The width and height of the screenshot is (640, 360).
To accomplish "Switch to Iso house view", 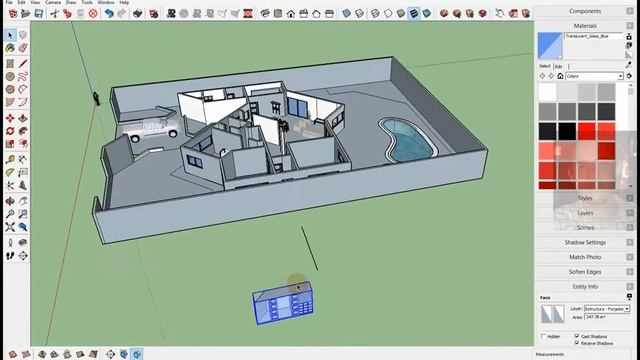I will 264,13.
